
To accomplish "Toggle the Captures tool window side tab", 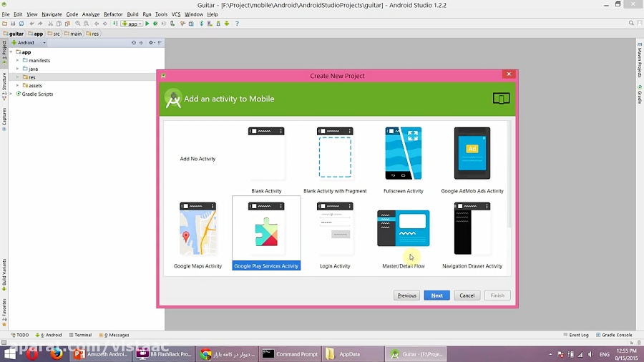I will [x=4, y=119].
